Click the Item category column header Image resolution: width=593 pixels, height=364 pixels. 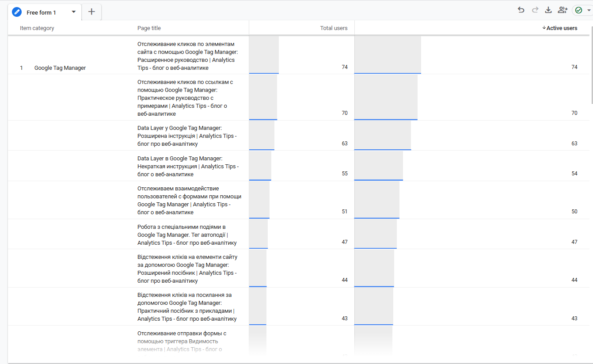pyautogui.click(x=37, y=28)
